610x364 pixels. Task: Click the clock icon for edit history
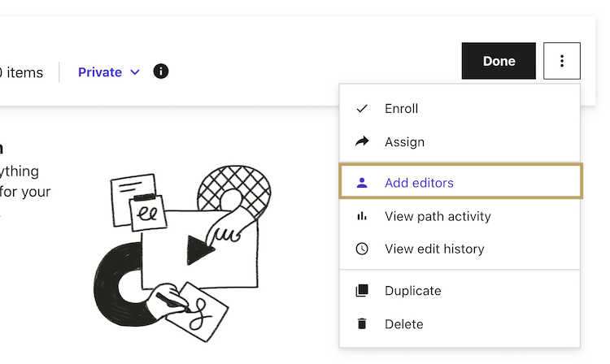[x=362, y=249]
